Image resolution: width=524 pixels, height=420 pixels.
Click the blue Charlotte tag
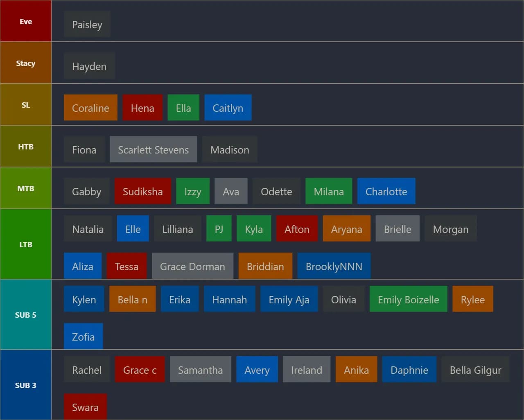point(386,192)
